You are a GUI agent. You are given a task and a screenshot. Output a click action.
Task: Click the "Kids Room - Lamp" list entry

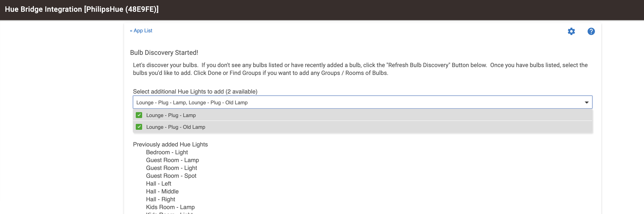[x=170, y=207]
